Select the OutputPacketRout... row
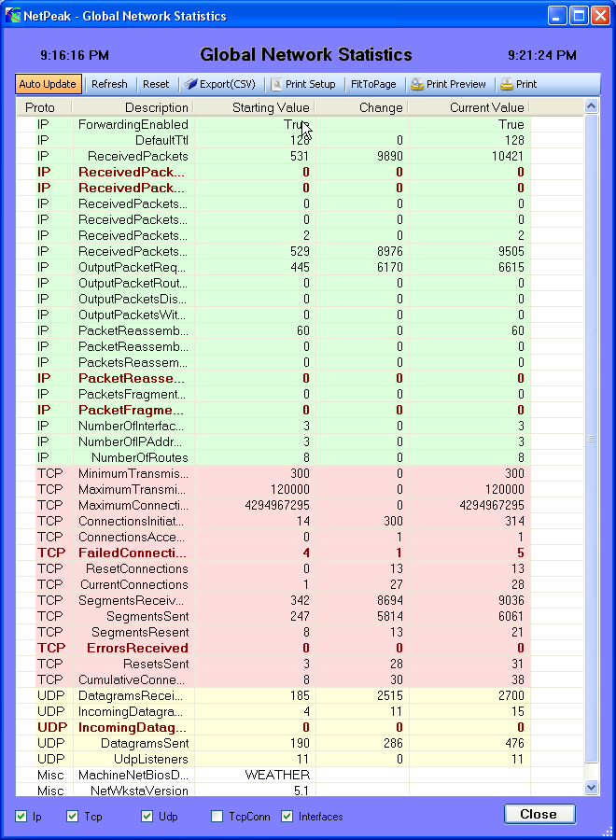This screenshot has height=840, width=616. (273, 283)
